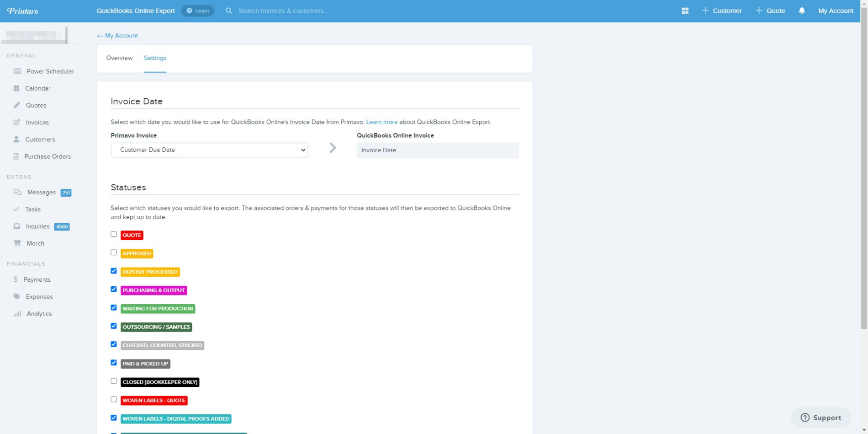Image resolution: width=868 pixels, height=434 pixels.
Task: Click the Messages 251 badge
Action: click(x=66, y=193)
